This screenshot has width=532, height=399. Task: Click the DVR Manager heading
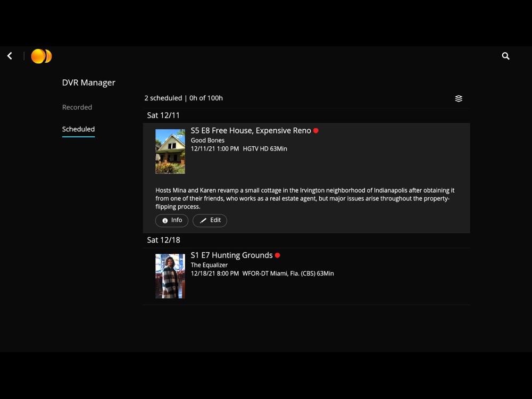click(x=88, y=83)
